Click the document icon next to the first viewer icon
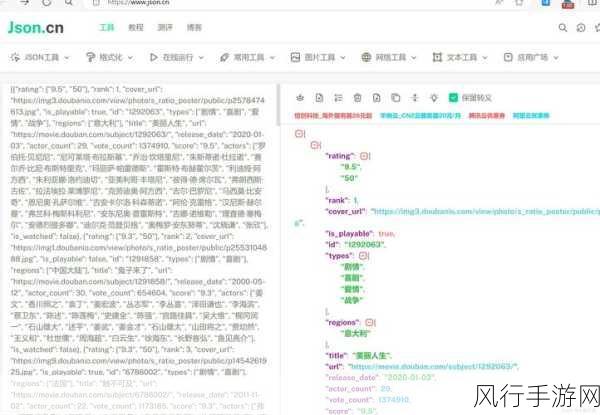This screenshot has width=600, height=415. pyautogui.click(x=319, y=98)
